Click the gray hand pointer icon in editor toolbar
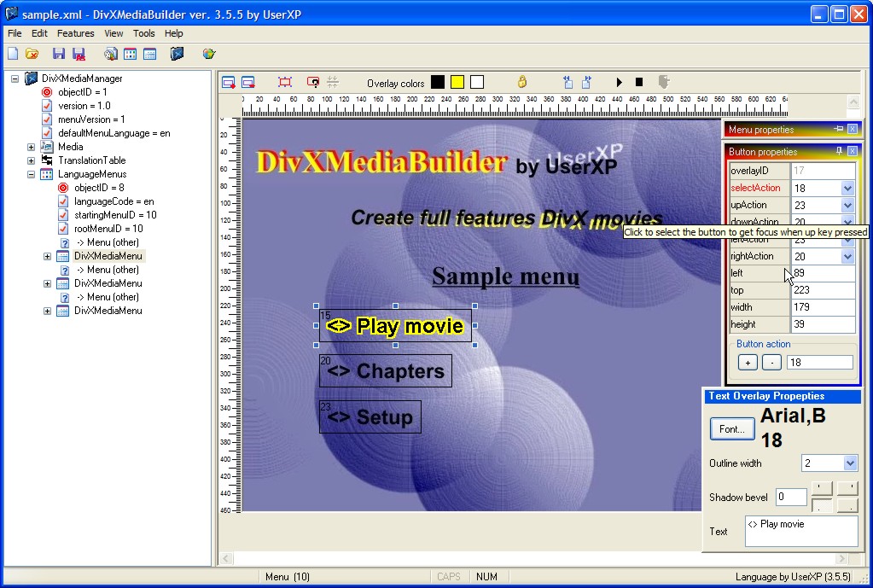873x588 pixels. click(664, 83)
